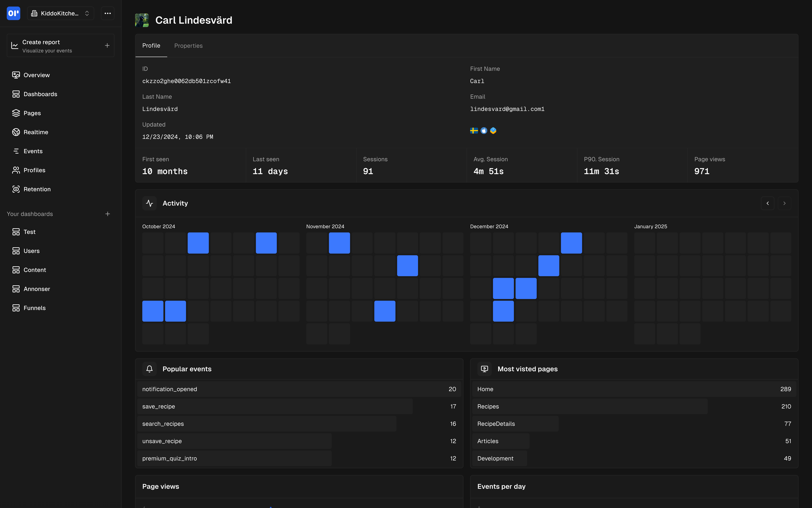
Task: Click the Avg. Session 4m 51s stat
Action: pyautogui.click(x=522, y=165)
